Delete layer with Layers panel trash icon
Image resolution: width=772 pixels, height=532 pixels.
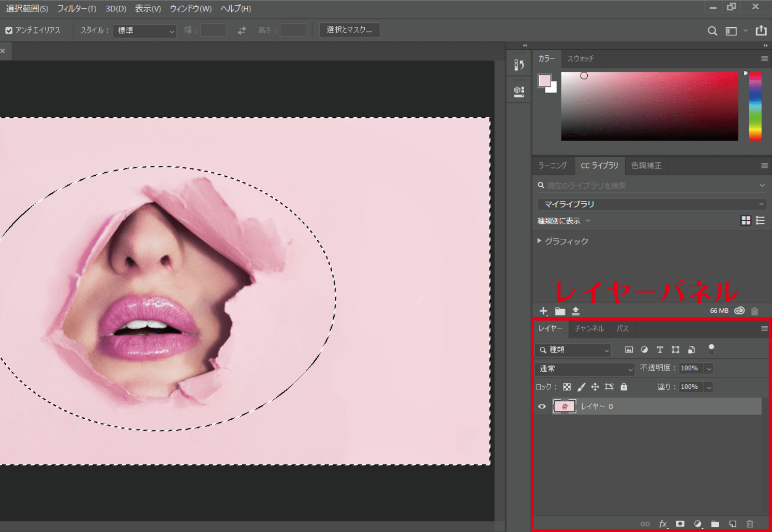(750, 524)
